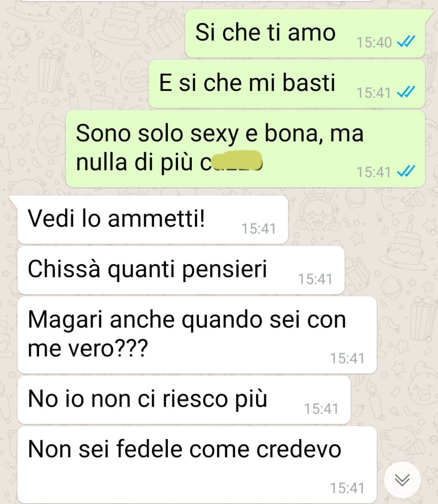Tap the "Magari anche quando sei con me vero???" message
This screenshot has height=504, width=438.
197,335
